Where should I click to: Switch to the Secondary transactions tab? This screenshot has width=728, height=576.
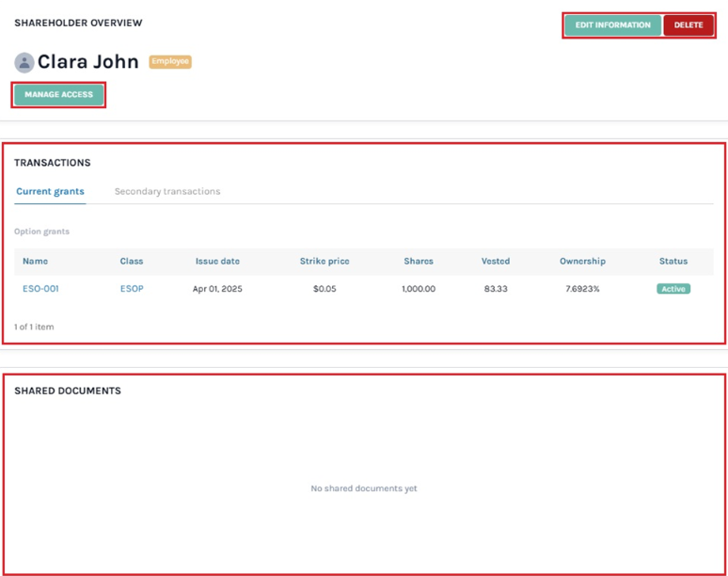point(167,191)
